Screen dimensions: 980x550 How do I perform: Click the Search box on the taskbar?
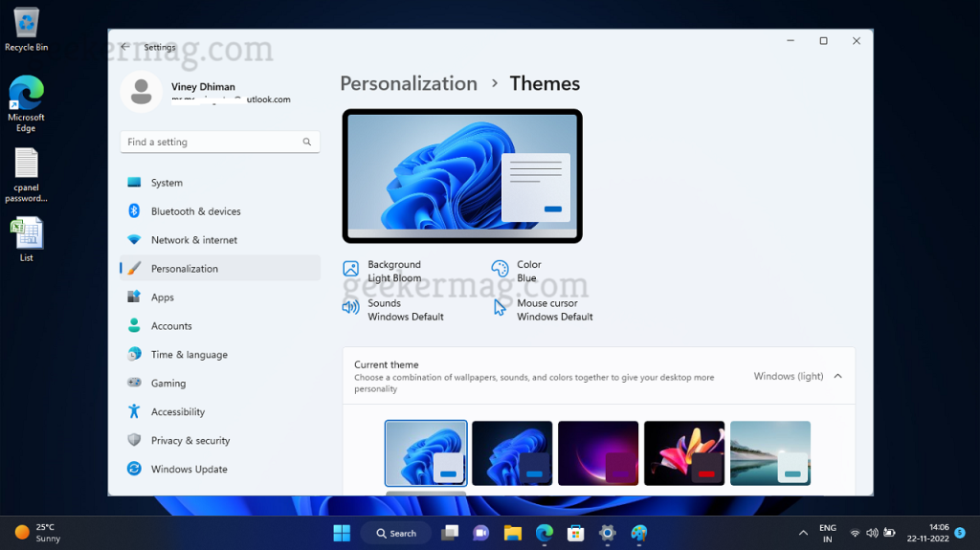click(x=396, y=533)
